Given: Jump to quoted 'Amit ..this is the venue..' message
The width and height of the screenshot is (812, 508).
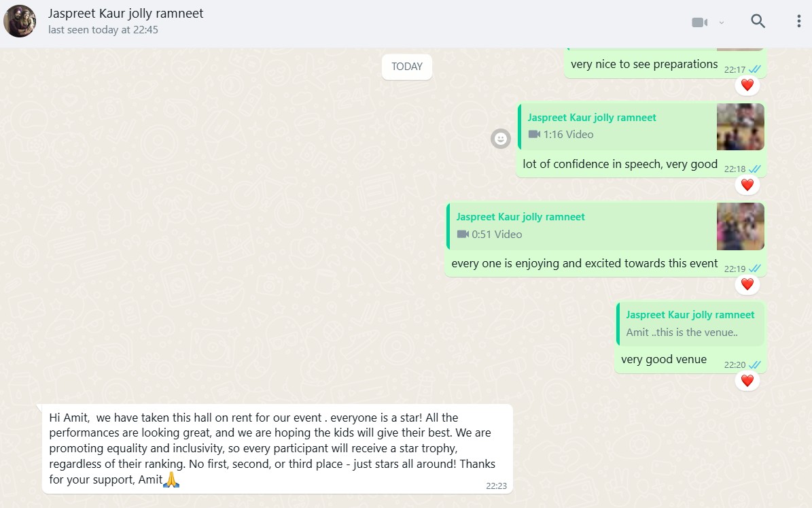Looking at the screenshot, I should click(x=690, y=324).
